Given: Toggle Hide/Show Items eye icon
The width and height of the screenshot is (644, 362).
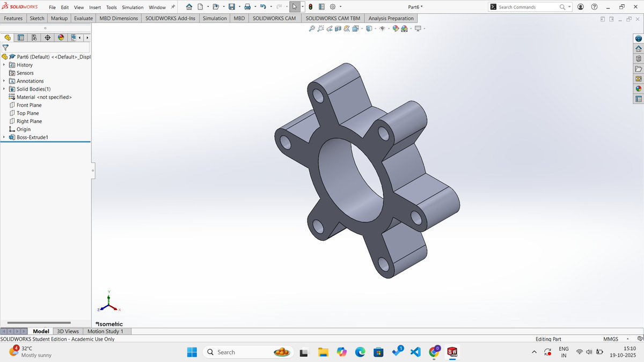Looking at the screenshot, I should point(382,28).
